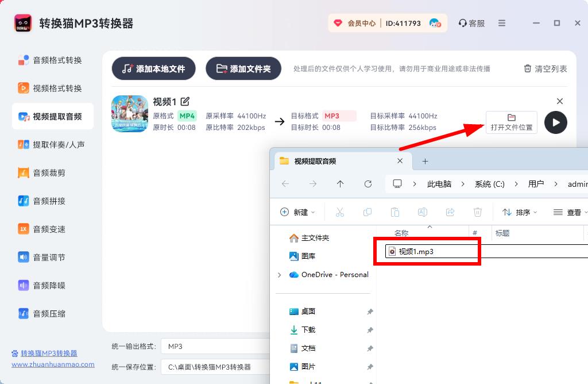
Task: Open the 新建 dropdown in explorer
Action: pyautogui.click(x=297, y=212)
